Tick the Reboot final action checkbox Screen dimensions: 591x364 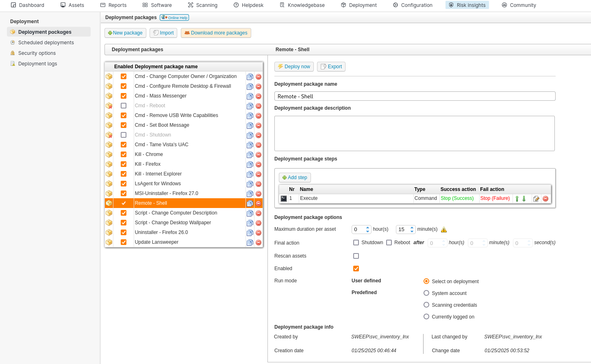click(389, 243)
